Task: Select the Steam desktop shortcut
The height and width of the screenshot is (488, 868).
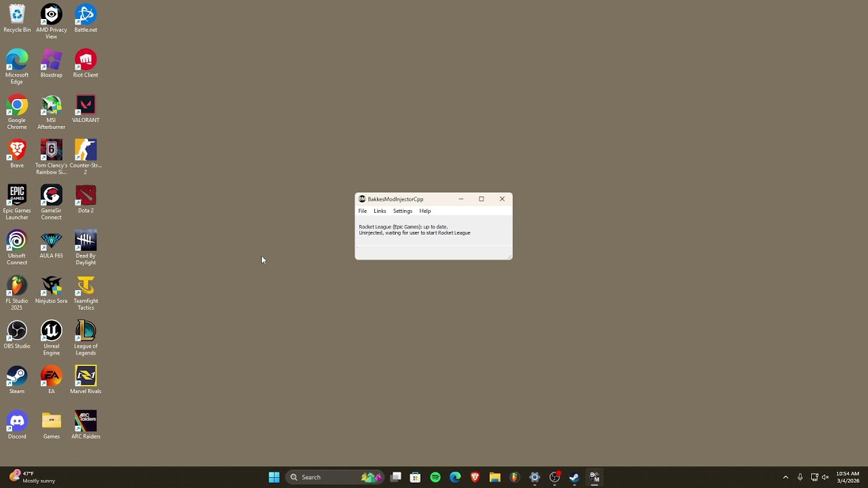Action: tap(17, 380)
